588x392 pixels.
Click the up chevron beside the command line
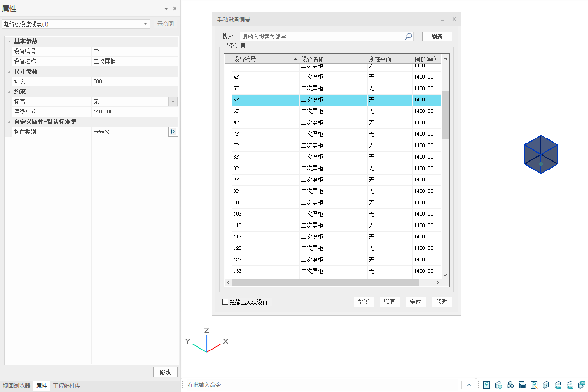coord(469,385)
